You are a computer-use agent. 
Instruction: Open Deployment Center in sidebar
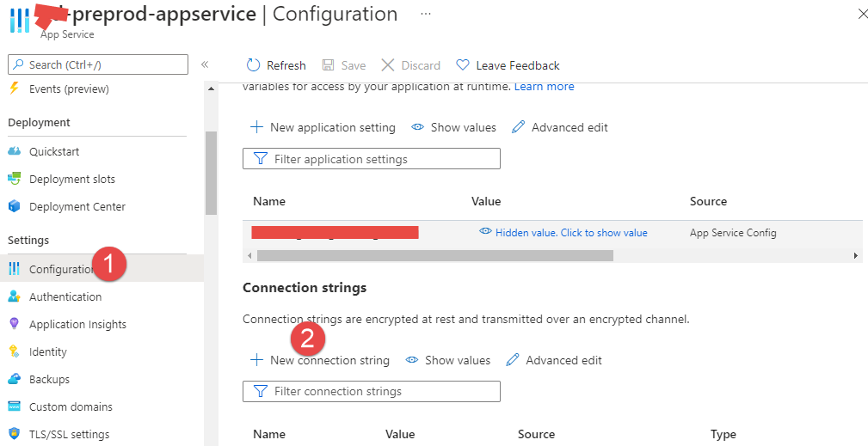(x=77, y=206)
